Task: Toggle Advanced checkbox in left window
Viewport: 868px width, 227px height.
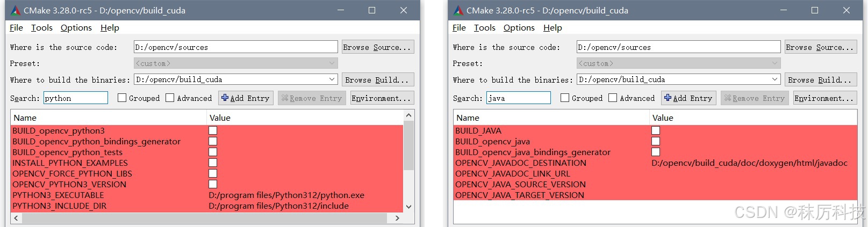Action: tap(170, 98)
